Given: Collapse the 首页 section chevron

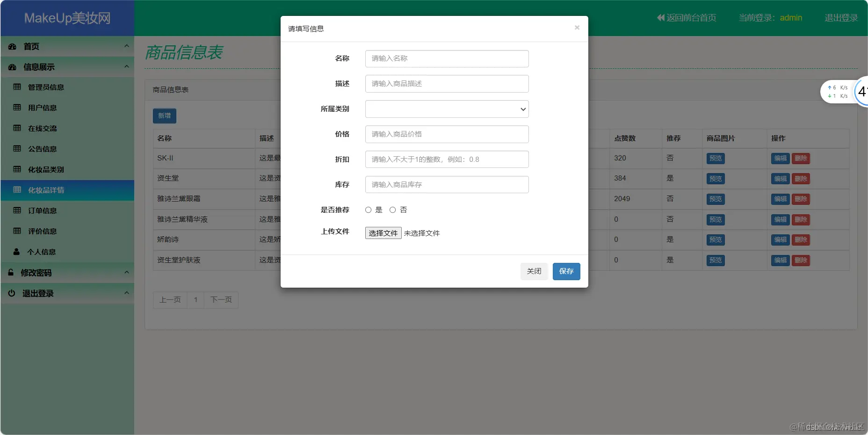Looking at the screenshot, I should [x=126, y=46].
